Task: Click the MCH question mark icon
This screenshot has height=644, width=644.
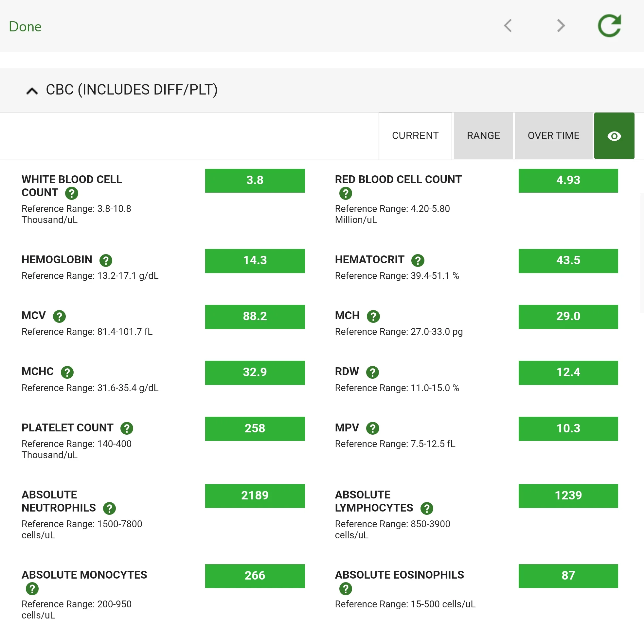Action: (x=373, y=316)
